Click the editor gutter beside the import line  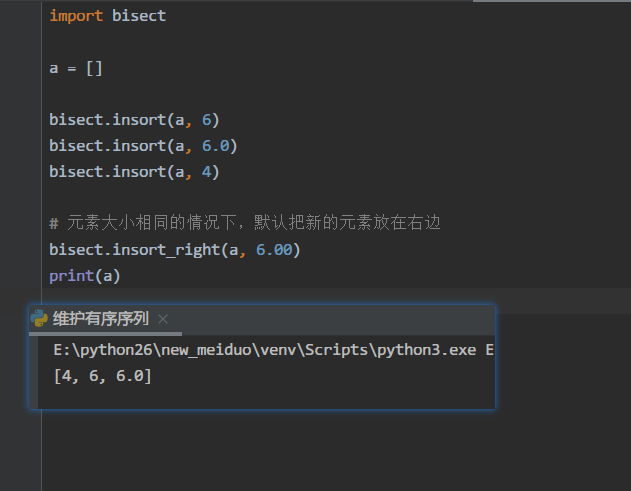20,16
